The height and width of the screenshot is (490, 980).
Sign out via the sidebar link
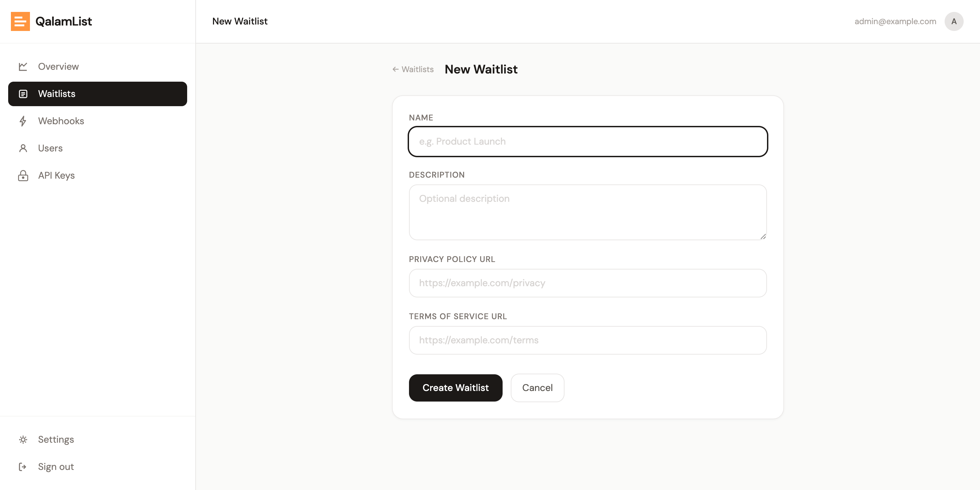click(x=97, y=467)
